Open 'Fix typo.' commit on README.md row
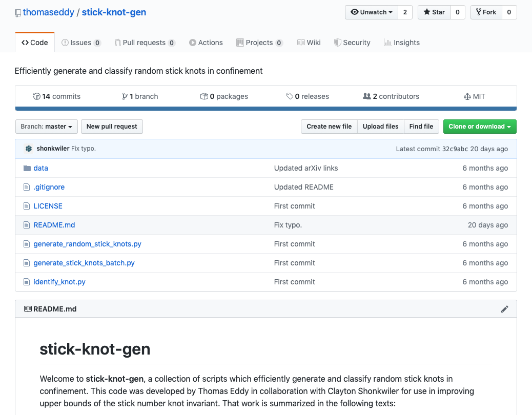Screen dimensions: 532x415 [288, 225]
